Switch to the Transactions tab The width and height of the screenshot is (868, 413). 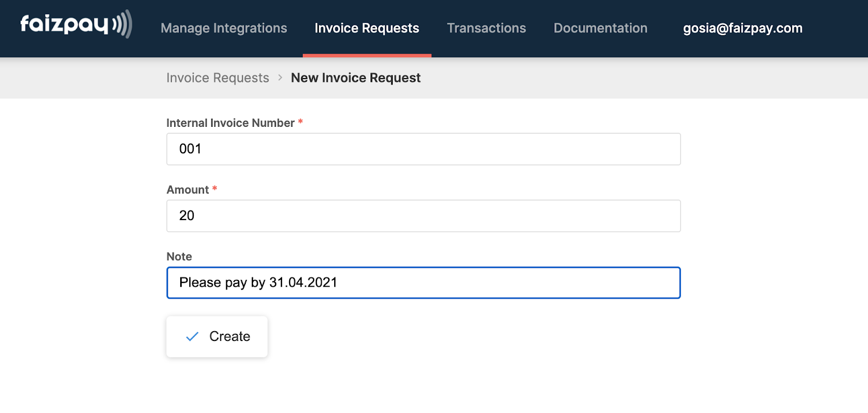click(x=486, y=28)
